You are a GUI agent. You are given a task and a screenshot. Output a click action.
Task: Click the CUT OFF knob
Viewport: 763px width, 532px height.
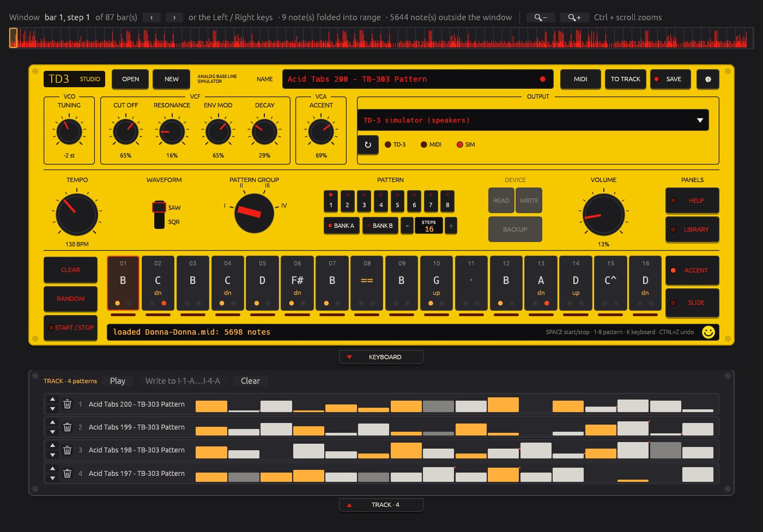pyautogui.click(x=126, y=131)
